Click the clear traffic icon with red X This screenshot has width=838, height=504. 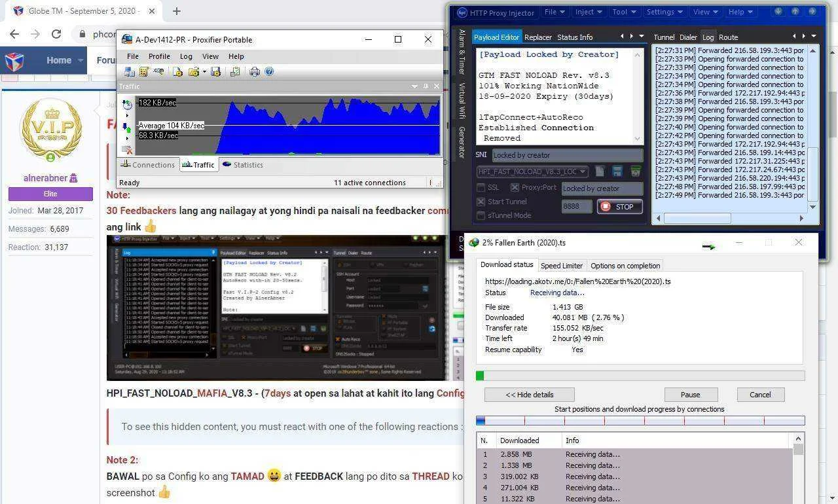pos(127,151)
